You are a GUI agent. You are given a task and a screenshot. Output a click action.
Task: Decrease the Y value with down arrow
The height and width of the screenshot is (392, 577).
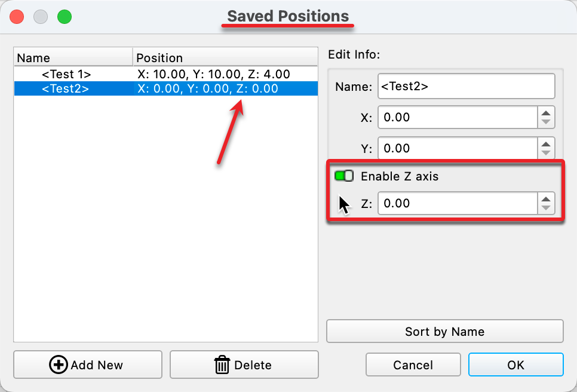pyautogui.click(x=545, y=153)
